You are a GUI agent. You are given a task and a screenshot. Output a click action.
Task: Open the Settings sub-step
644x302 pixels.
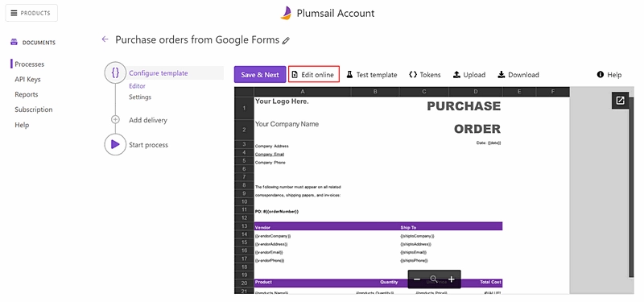point(140,97)
